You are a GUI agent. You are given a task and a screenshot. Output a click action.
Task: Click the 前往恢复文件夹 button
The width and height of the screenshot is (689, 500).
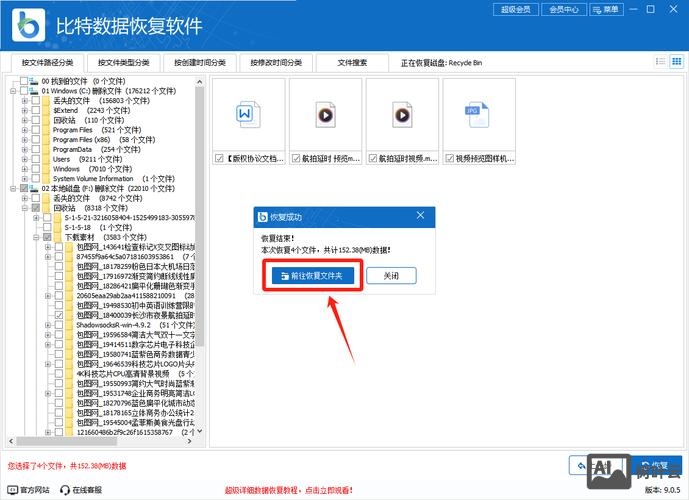click(313, 276)
